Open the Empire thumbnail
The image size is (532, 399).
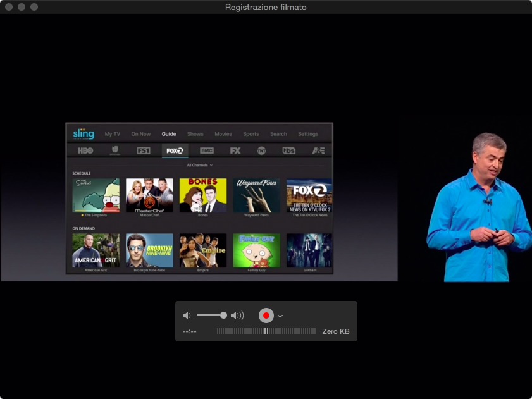click(x=203, y=250)
